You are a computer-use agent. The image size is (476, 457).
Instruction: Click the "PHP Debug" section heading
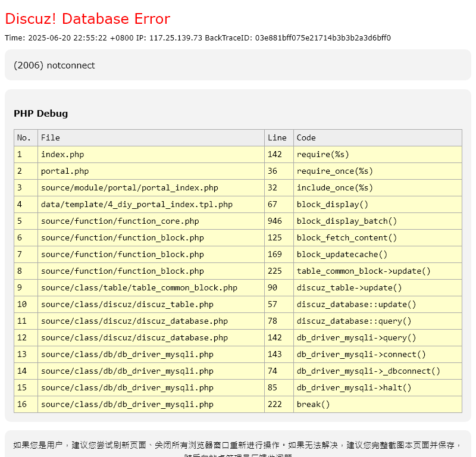pos(40,114)
